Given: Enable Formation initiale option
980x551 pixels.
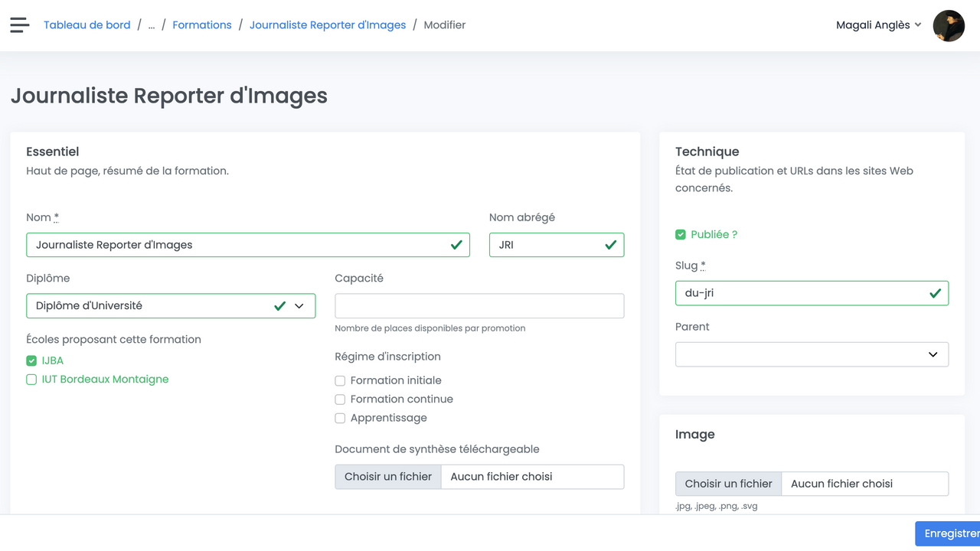Looking at the screenshot, I should tap(340, 380).
